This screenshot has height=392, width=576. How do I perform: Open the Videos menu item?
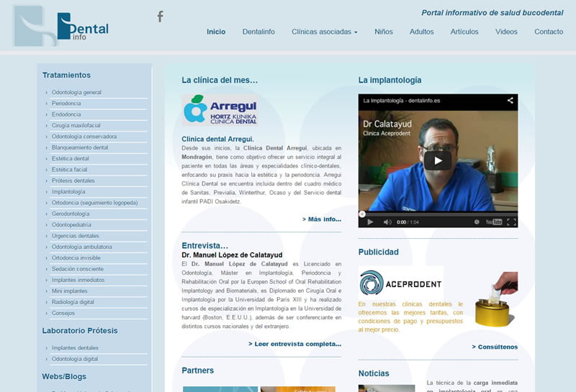point(506,32)
